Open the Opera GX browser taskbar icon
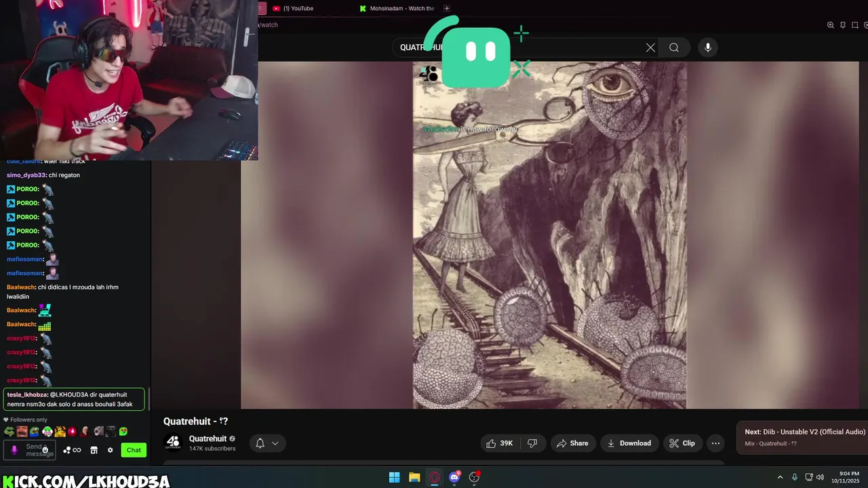Image resolution: width=868 pixels, height=488 pixels. 435,477
